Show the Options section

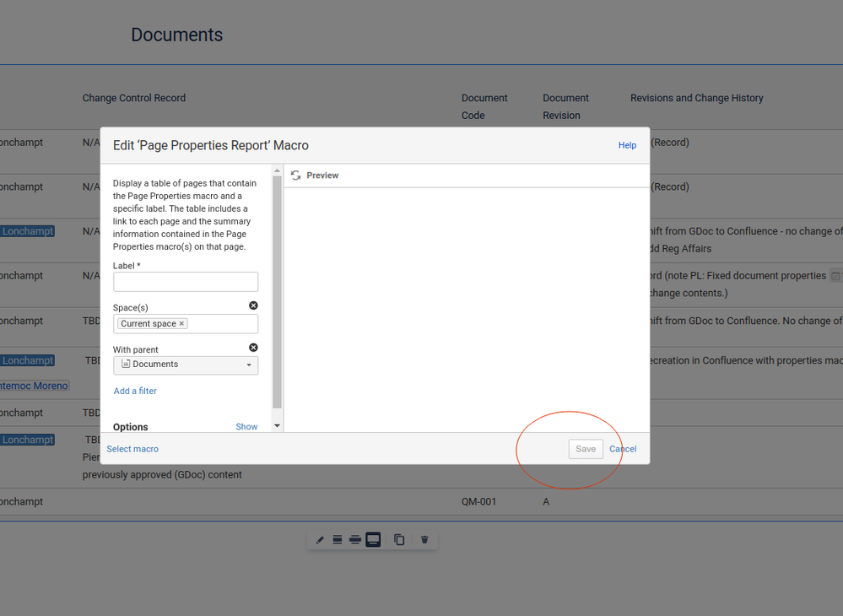click(246, 427)
